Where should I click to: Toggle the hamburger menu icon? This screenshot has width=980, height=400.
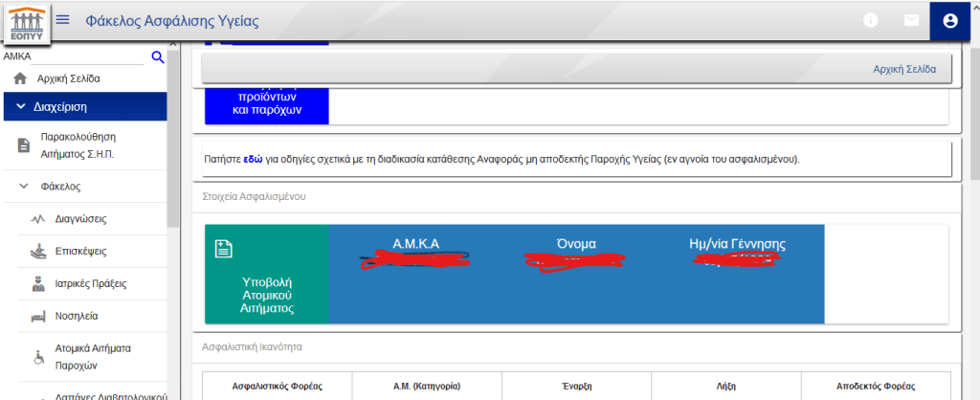pos(63,20)
